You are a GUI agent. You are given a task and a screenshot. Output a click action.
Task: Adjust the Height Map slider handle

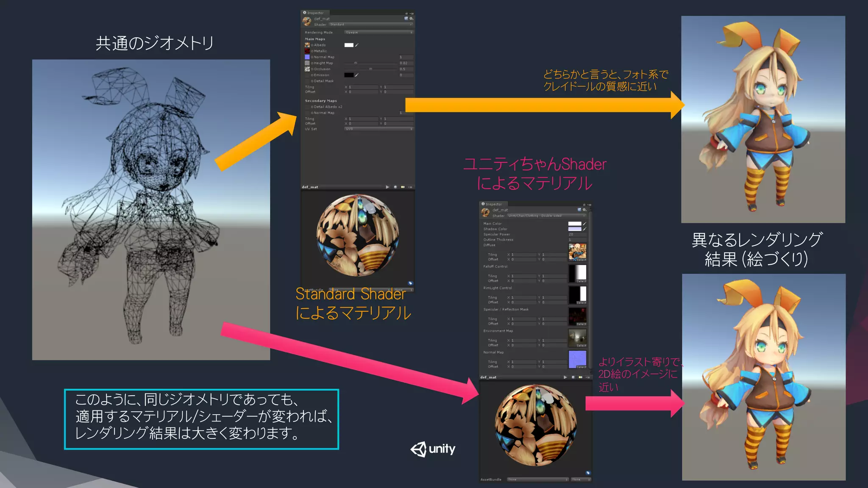pos(356,63)
